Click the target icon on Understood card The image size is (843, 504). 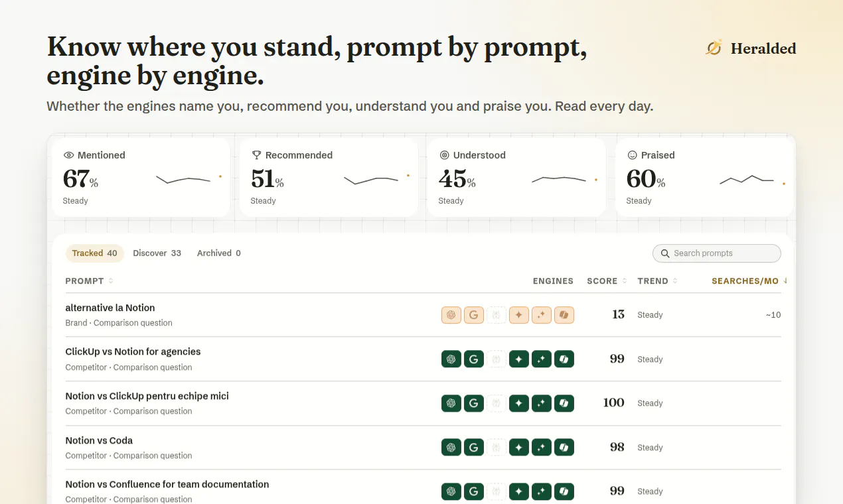445,155
